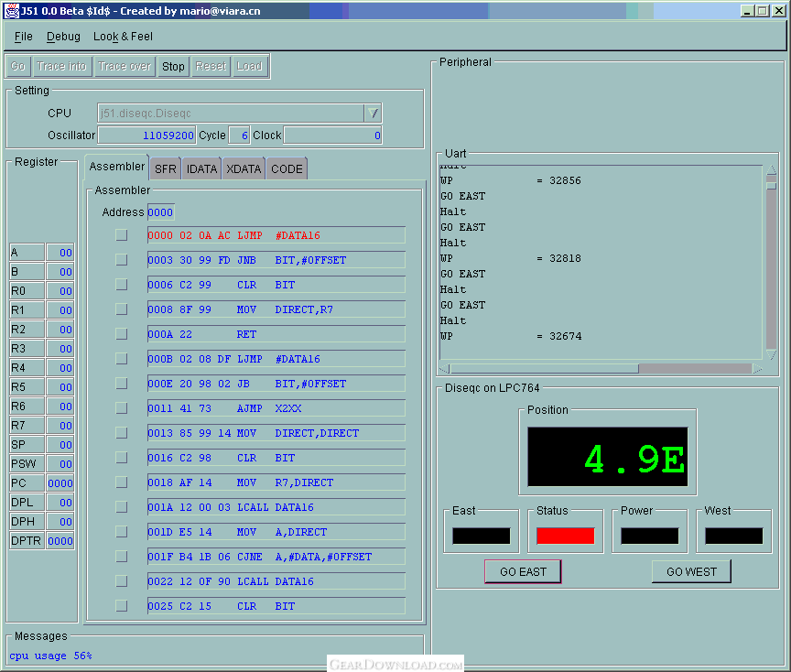Click the red Status indicator
The height and width of the screenshot is (672, 791).
tap(566, 536)
